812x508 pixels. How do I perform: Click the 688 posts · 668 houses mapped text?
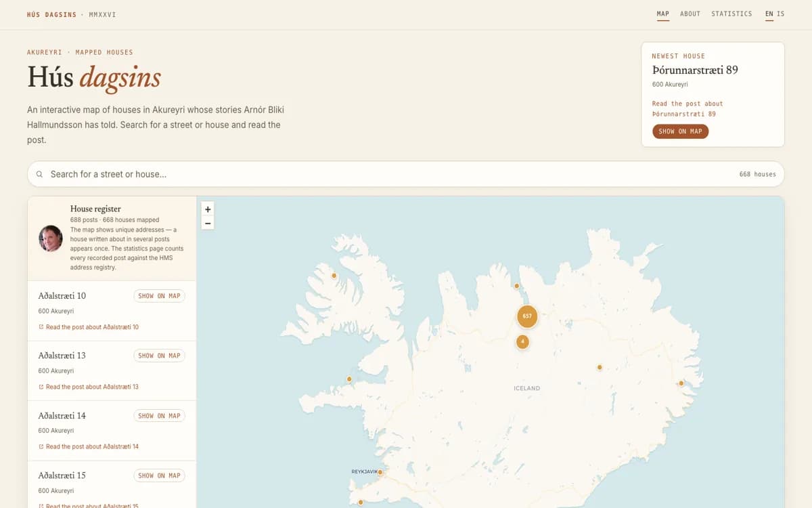pyautogui.click(x=115, y=220)
